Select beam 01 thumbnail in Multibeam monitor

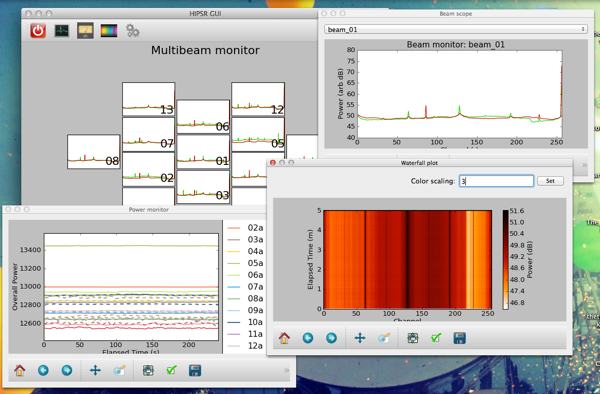(x=203, y=151)
